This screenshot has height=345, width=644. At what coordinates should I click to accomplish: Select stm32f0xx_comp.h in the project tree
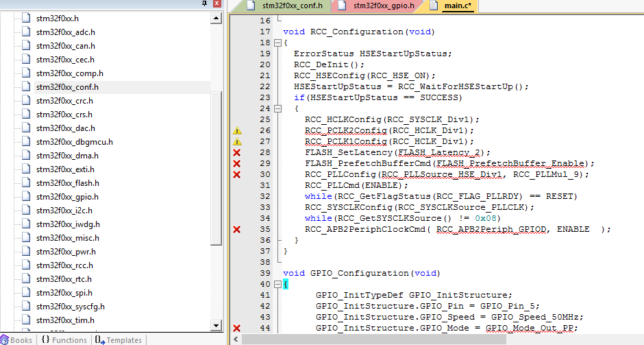tap(70, 73)
